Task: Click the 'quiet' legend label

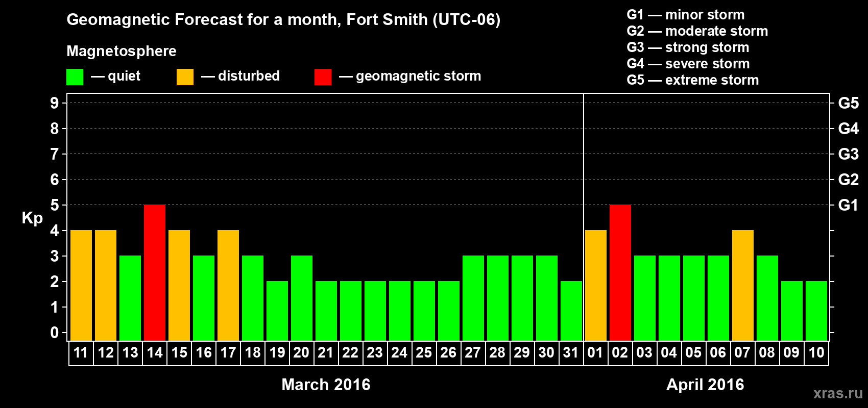Action: (x=124, y=76)
